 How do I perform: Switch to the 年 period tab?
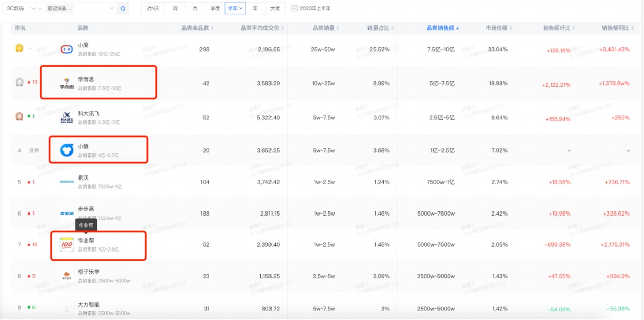[x=255, y=8]
